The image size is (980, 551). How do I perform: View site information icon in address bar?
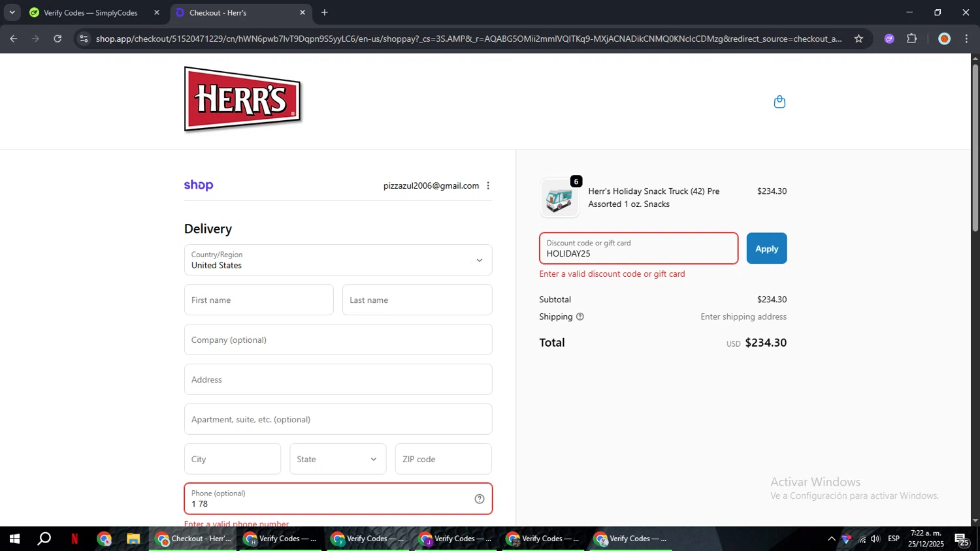84,39
